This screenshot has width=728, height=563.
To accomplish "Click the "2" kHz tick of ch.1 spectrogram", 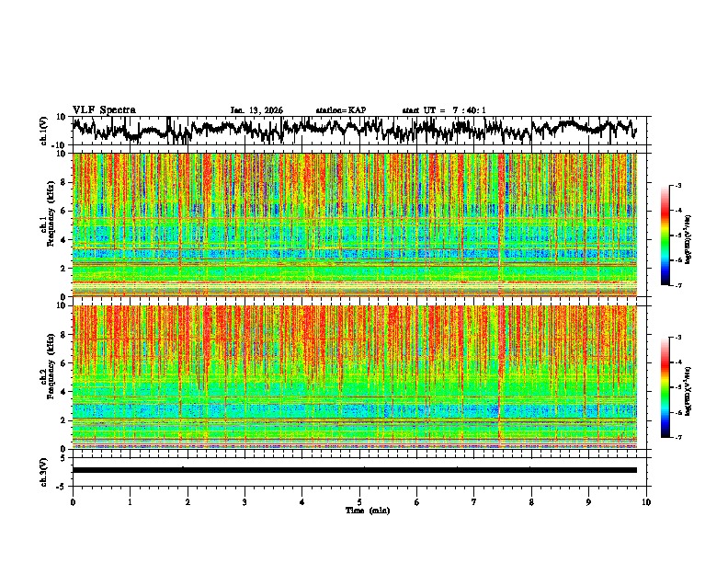I will click(x=64, y=268).
